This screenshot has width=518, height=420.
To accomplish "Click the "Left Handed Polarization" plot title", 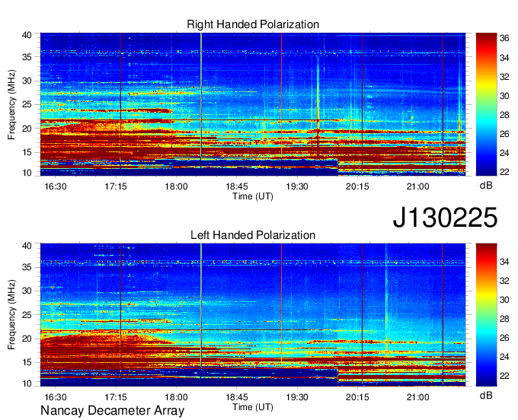I will (253, 235).
